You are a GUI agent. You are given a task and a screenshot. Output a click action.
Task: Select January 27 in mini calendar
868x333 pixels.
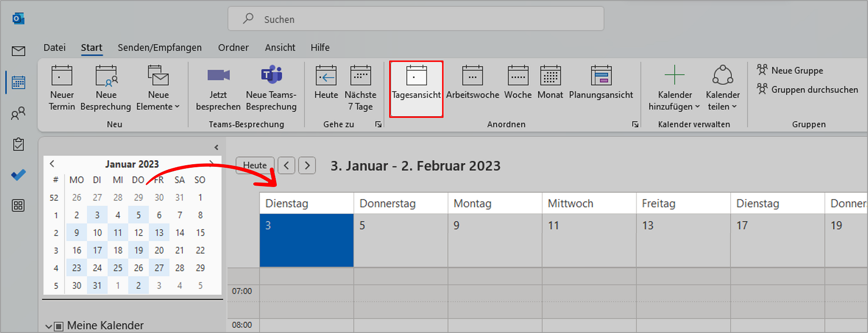click(159, 268)
